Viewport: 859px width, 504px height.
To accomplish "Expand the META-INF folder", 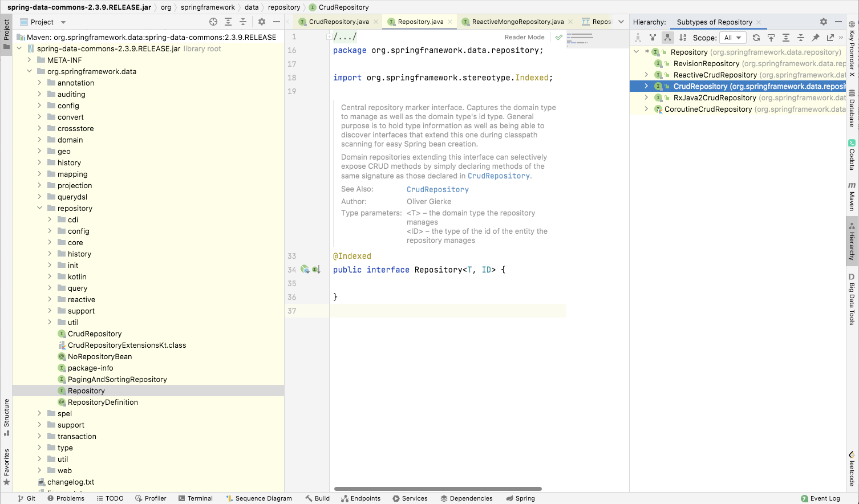I will [30, 60].
